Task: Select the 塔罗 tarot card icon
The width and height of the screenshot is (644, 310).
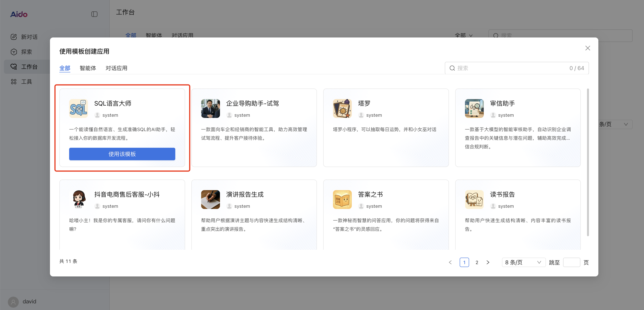Action: [x=342, y=108]
